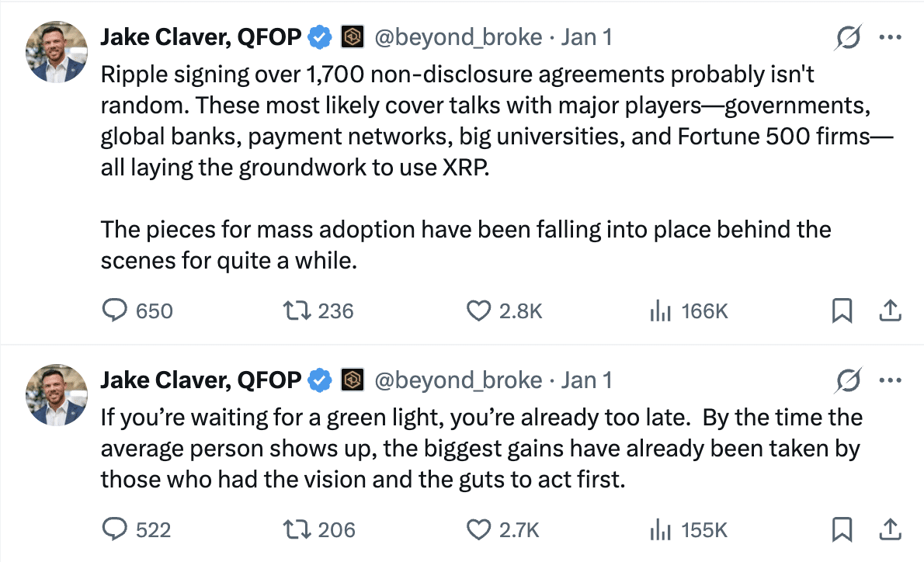Screen dimensions: 924x562
Task: Bookmark the Ripple NDA tweet
Action: coord(843,310)
